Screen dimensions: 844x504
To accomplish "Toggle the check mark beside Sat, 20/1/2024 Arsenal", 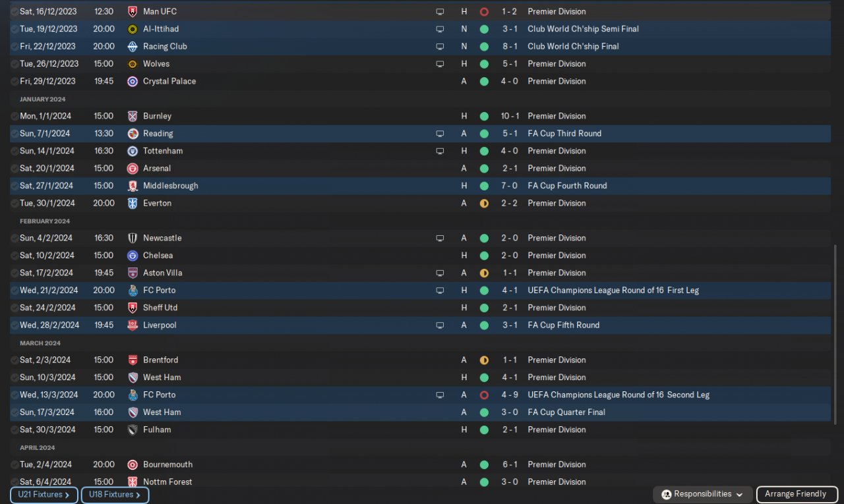I will coord(15,169).
